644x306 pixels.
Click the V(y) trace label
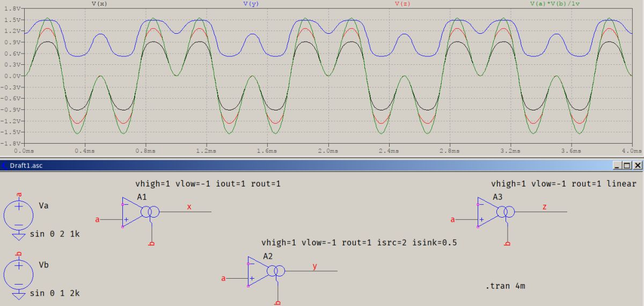(252, 4)
